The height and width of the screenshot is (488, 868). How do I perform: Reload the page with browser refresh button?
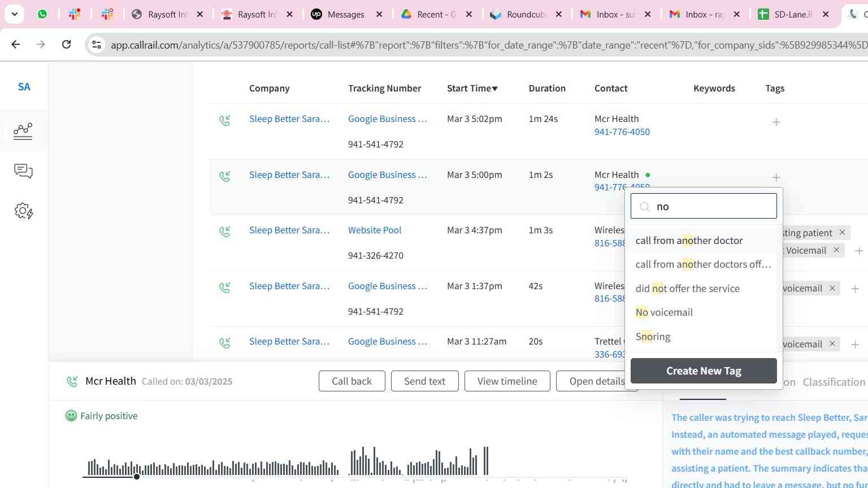(x=67, y=45)
